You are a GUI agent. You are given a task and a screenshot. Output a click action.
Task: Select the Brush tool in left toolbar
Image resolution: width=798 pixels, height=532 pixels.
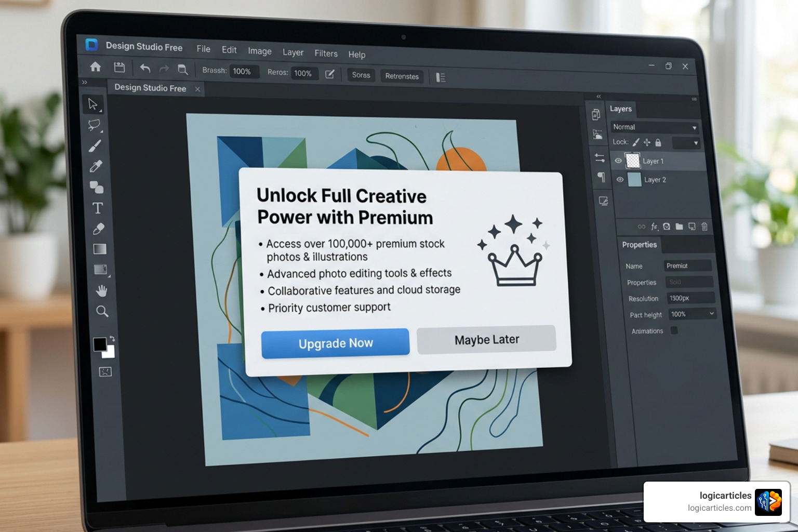[95, 146]
